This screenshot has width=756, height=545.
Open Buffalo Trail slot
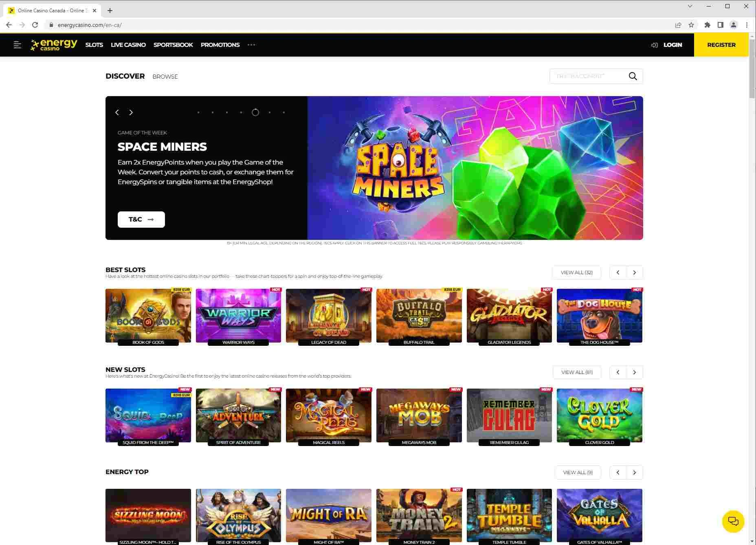pos(419,316)
